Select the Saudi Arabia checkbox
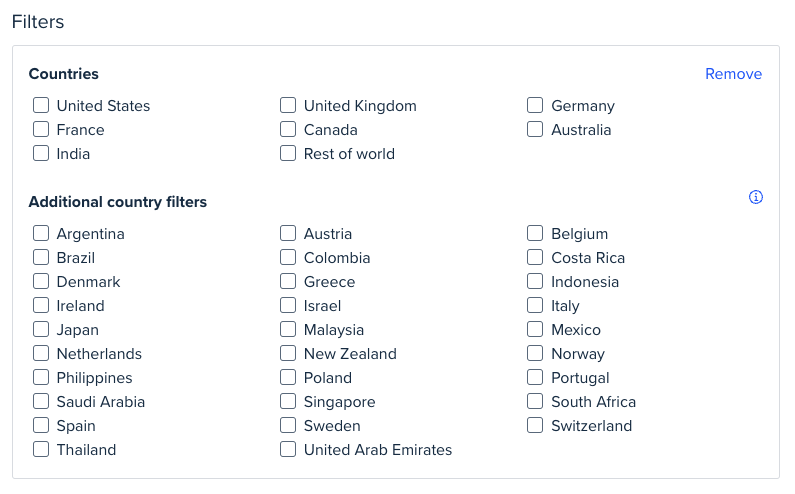This screenshot has height=494, width=795. click(41, 401)
